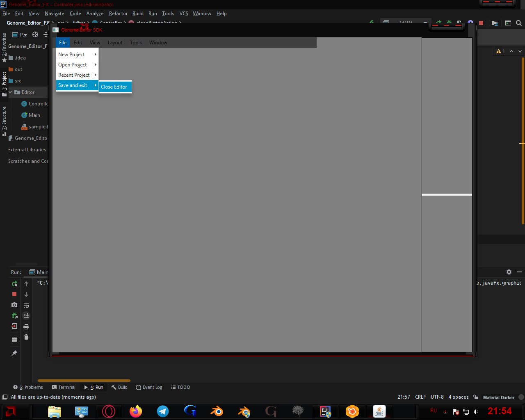
Task: Open Analyze menu in IntelliJ
Action: 95,14
